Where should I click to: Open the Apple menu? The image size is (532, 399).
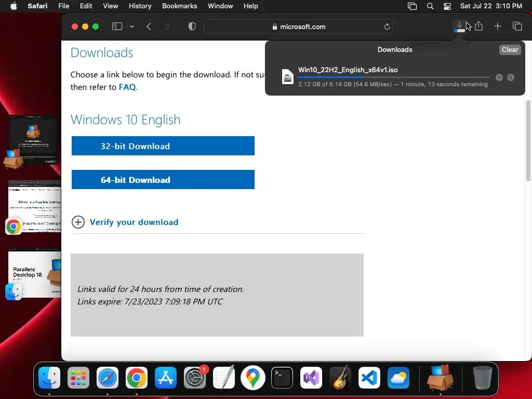[x=14, y=6]
